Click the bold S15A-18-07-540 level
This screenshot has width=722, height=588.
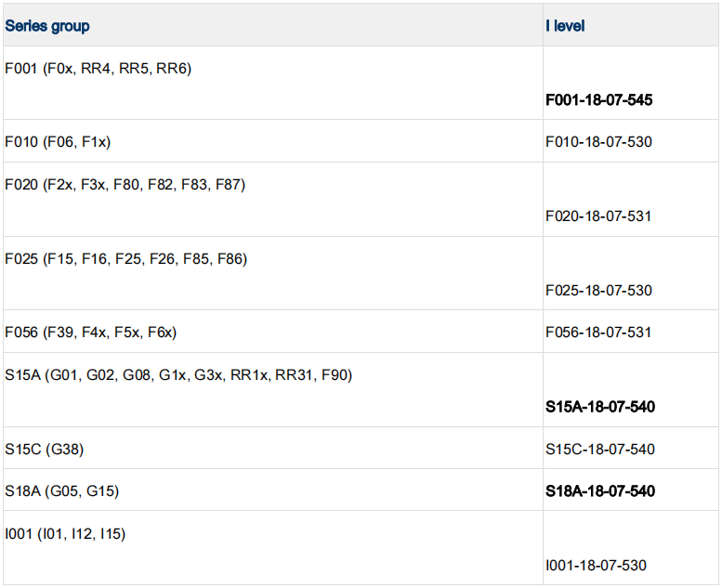(x=600, y=407)
